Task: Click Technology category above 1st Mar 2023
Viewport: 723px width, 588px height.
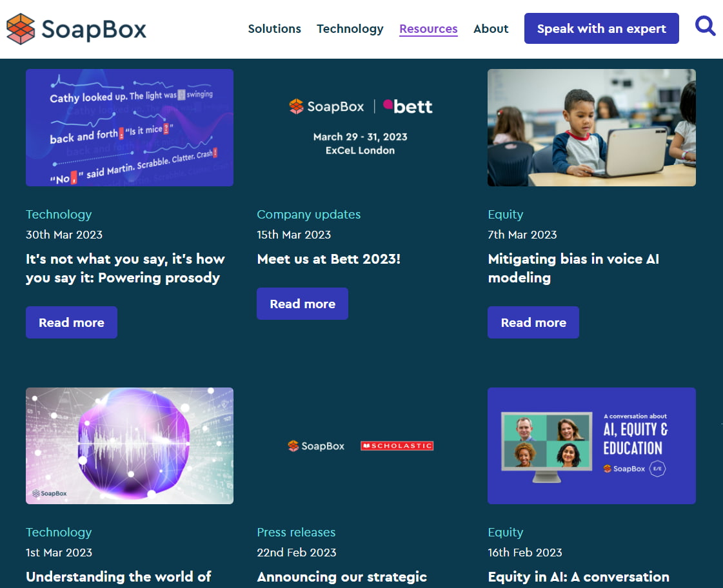Action: [x=59, y=533]
